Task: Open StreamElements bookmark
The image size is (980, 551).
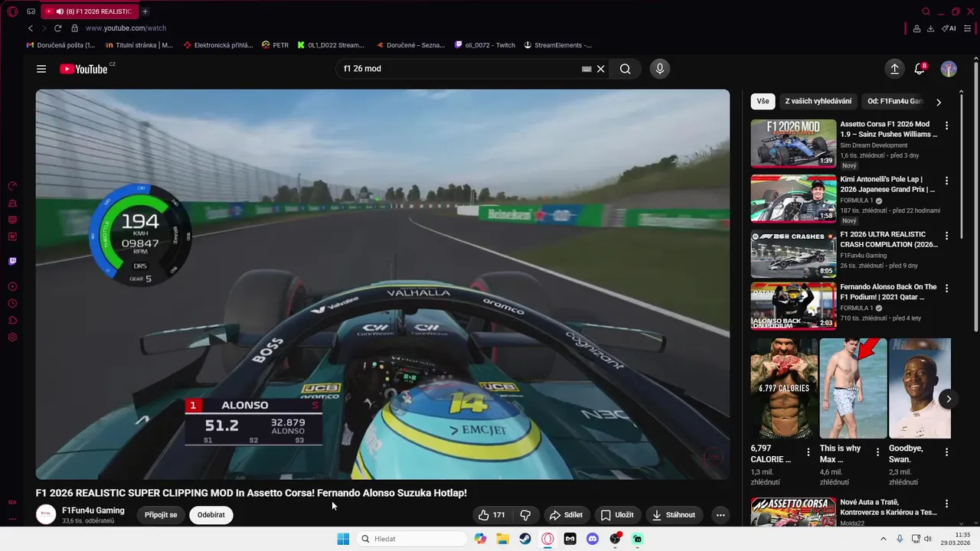Action: (x=557, y=45)
